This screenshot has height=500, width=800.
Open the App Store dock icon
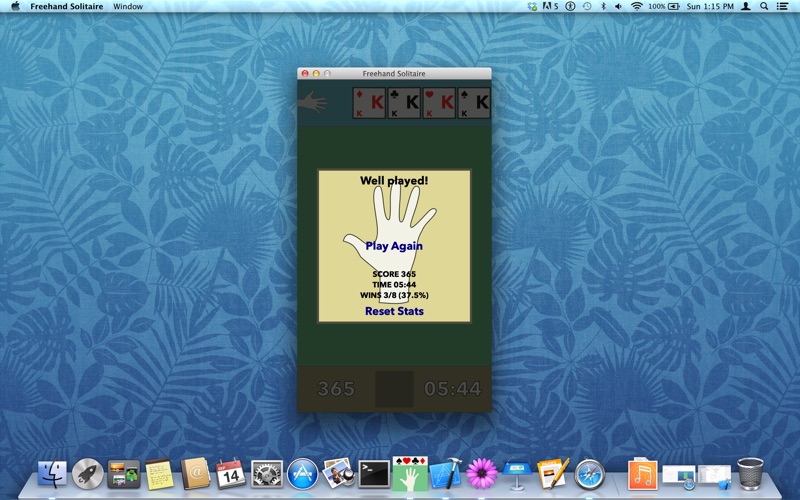302,473
